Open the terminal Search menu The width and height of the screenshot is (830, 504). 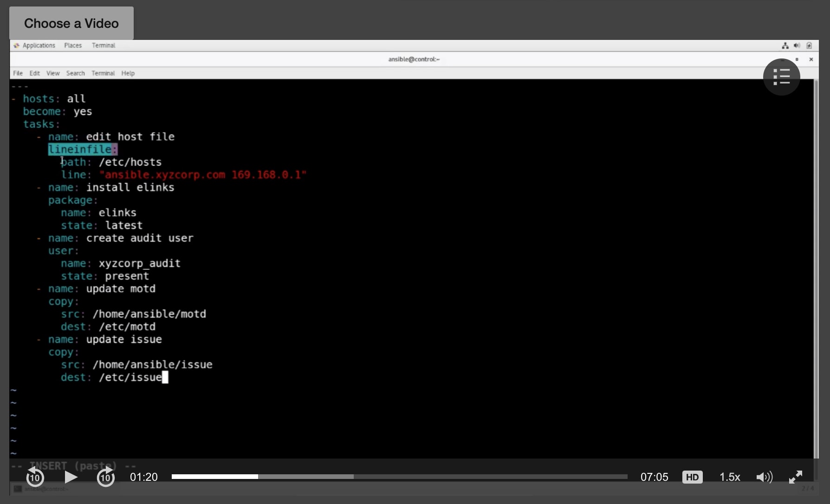tap(75, 73)
